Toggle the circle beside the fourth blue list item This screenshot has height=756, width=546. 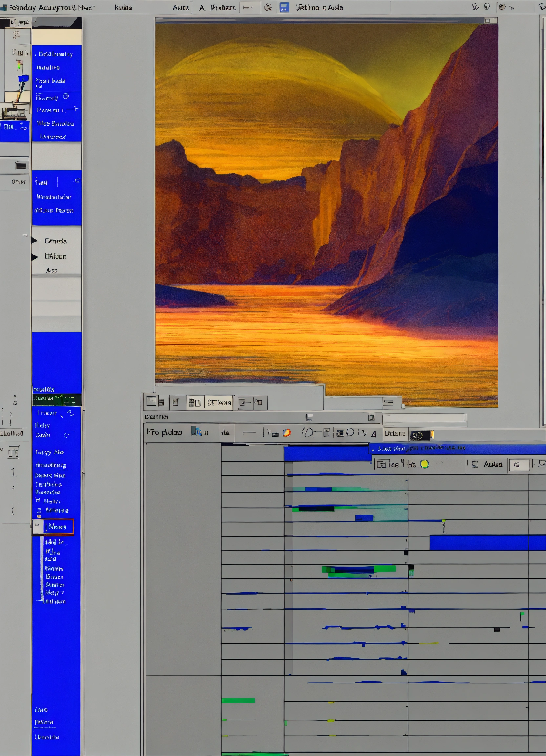(66, 96)
